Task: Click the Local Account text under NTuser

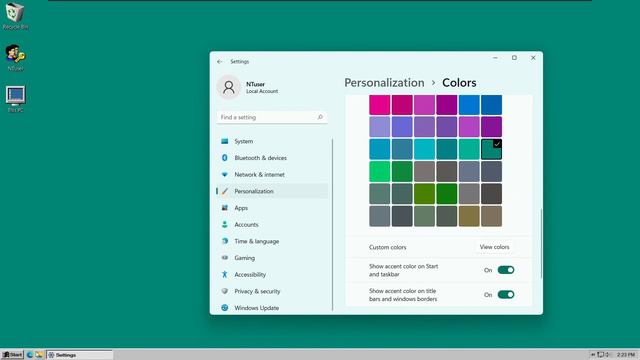Action: coord(262,91)
